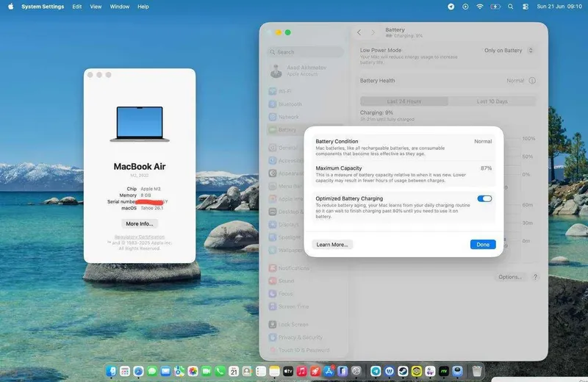Select Wi-Fi in the settings sidebar
Image resolution: width=588 pixels, height=382 pixels.
pyautogui.click(x=305, y=91)
